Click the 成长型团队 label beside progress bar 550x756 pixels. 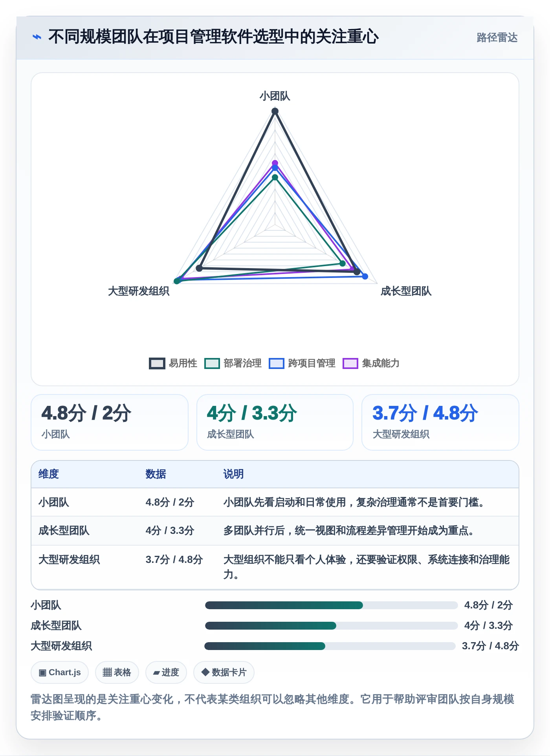(56, 626)
